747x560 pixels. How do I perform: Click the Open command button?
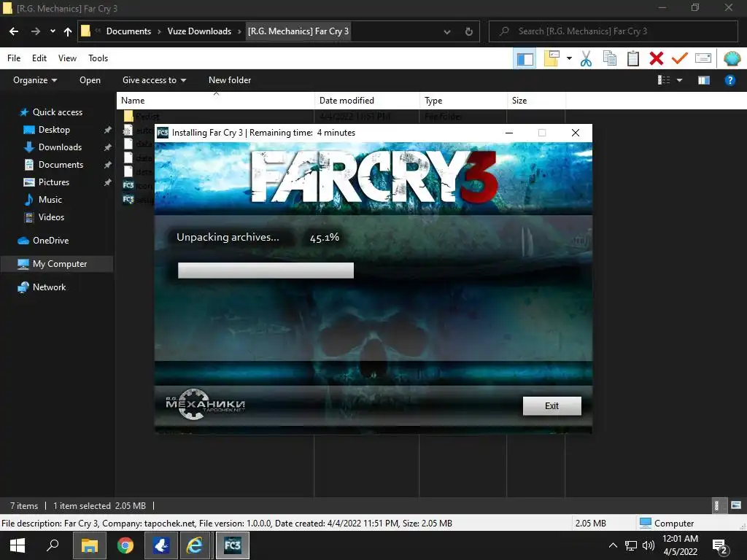pyautogui.click(x=90, y=80)
